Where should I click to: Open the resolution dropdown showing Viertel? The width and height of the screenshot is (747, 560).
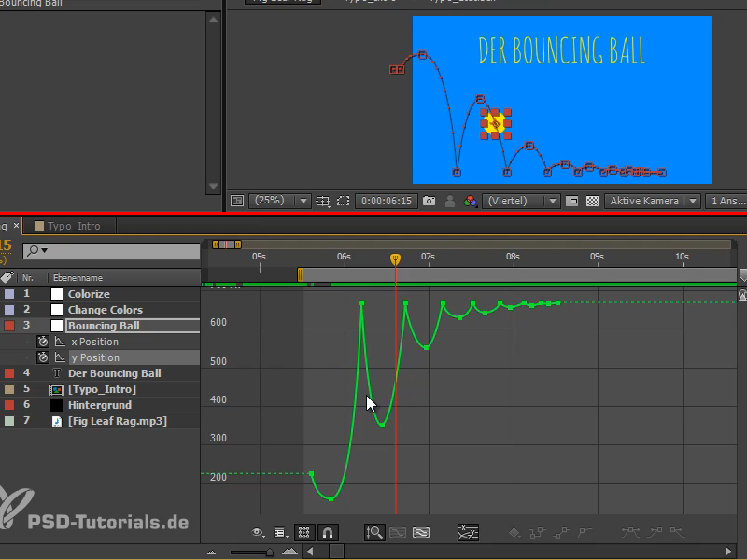[519, 201]
